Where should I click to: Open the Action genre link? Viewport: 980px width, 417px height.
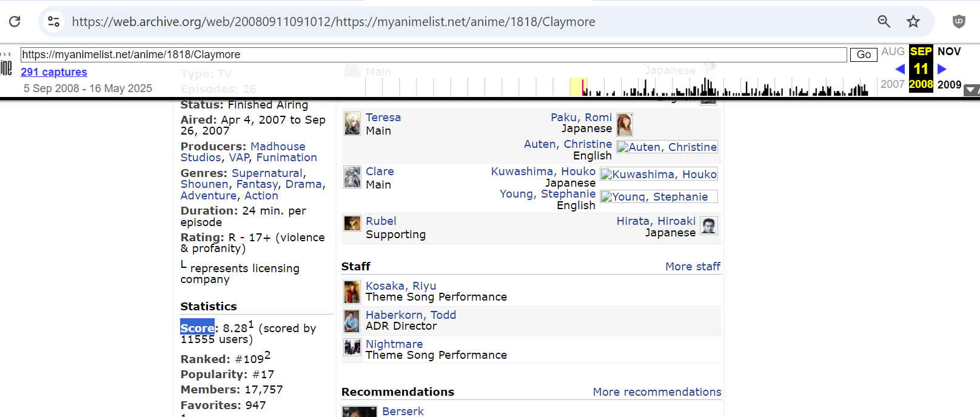click(x=261, y=196)
